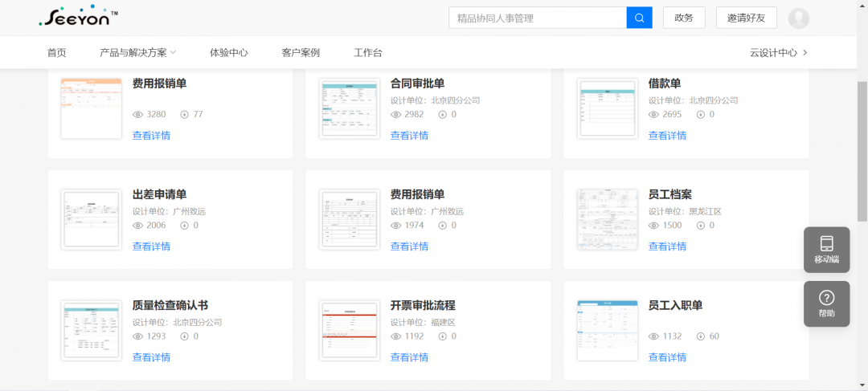868x391 pixels.
Task: Open the user avatar profile icon
Action: click(798, 18)
